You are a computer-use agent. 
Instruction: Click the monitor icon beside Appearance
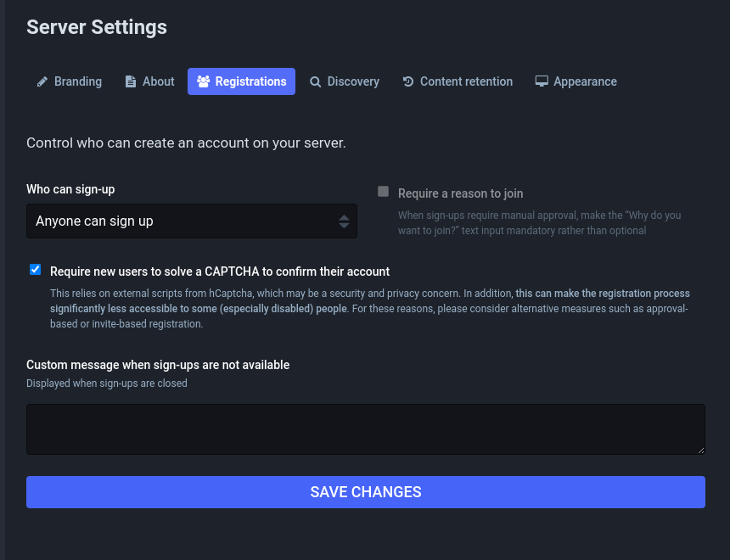pos(542,81)
